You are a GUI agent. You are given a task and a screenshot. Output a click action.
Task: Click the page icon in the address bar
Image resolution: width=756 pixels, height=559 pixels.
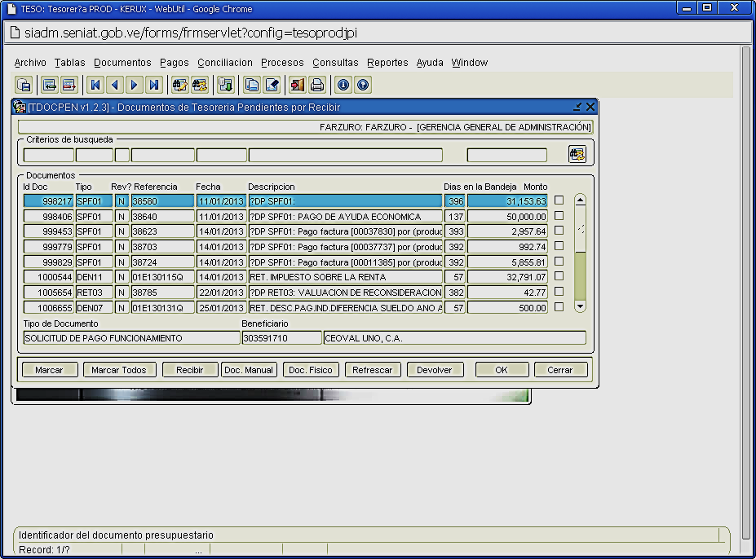coord(15,33)
